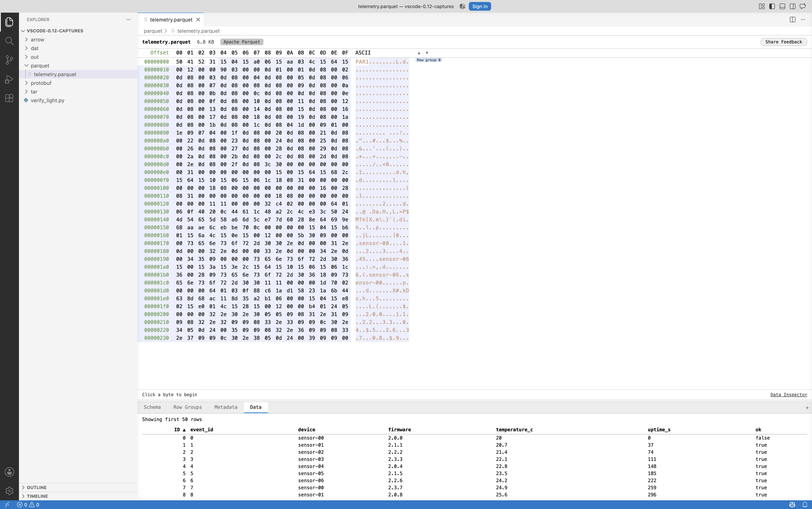Open the notifications bell in status bar
Screen dimensions: 812x509
click(804, 505)
